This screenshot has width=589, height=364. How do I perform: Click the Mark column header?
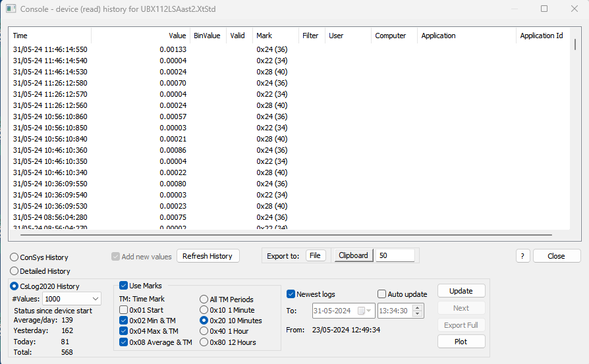pyautogui.click(x=275, y=36)
